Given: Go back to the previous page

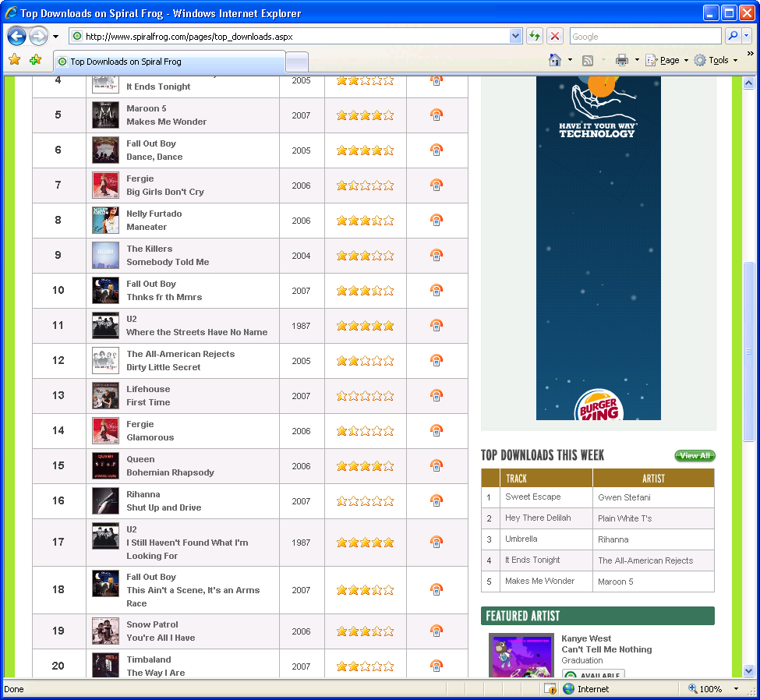Looking at the screenshot, I should pyautogui.click(x=16, y=37).
